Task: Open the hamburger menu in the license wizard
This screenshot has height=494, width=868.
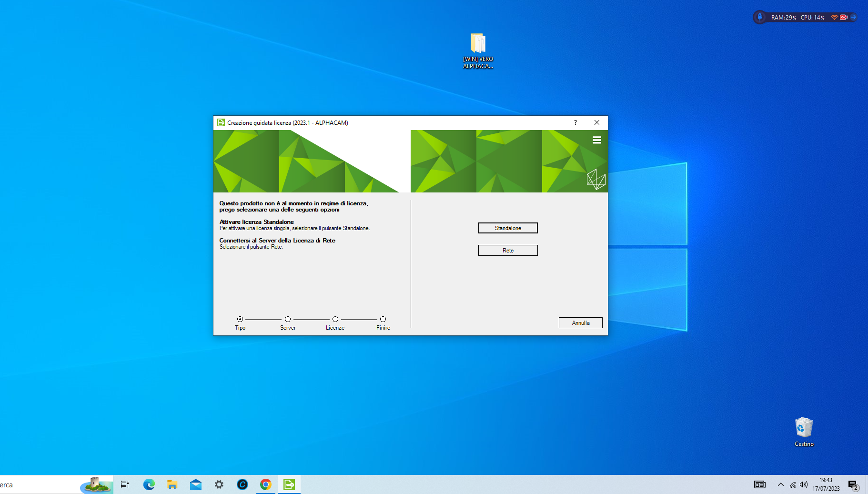Action: (x=596, y=140)
